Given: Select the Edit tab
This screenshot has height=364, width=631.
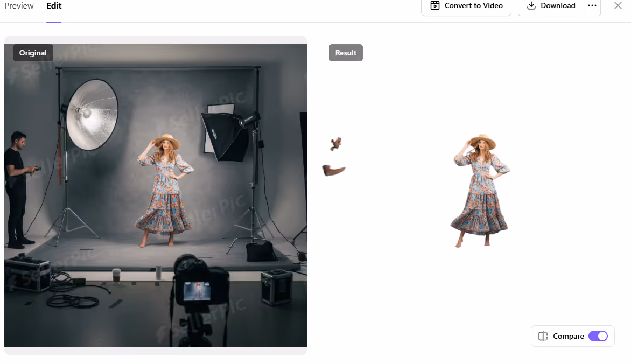Looking at the screenshot, I should point(54,6).
